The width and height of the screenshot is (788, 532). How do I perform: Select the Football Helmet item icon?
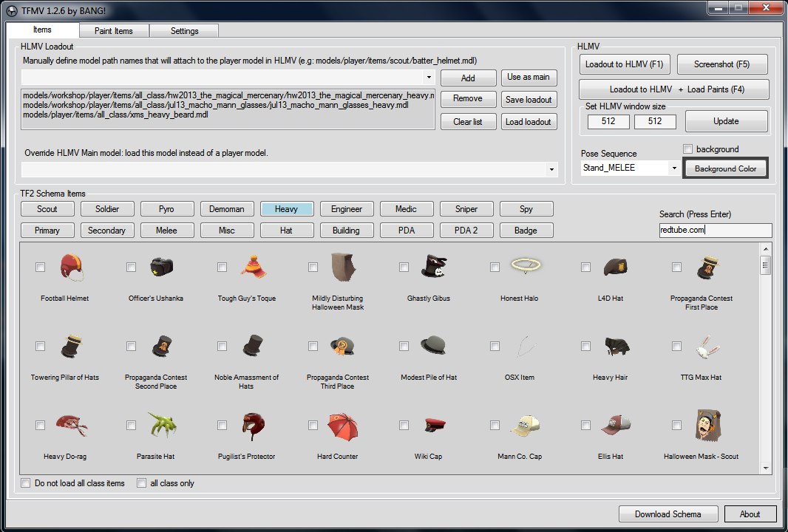coord(72,267)
